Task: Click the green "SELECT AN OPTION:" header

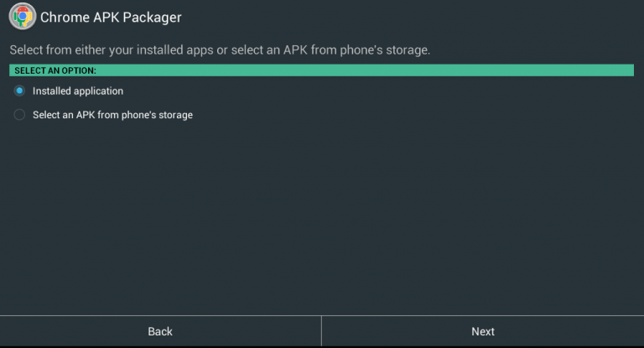Action: point(321,70)
